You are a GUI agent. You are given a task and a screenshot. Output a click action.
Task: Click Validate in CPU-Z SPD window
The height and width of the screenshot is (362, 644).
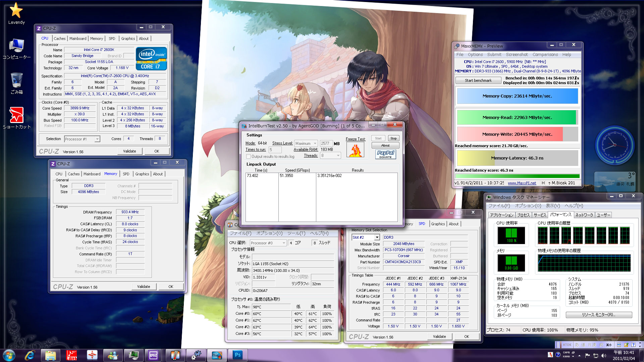click(x=439, y=337)
